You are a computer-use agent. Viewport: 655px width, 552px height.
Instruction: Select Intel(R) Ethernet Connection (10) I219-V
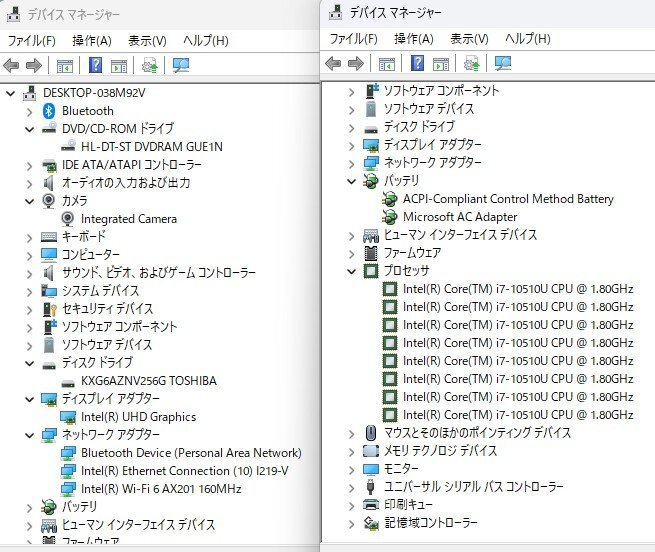click(185, 471)
